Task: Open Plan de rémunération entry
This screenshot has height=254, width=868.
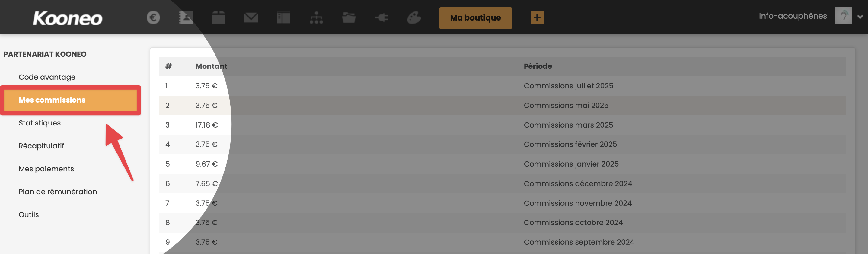Action: click(x=58, y=192)
